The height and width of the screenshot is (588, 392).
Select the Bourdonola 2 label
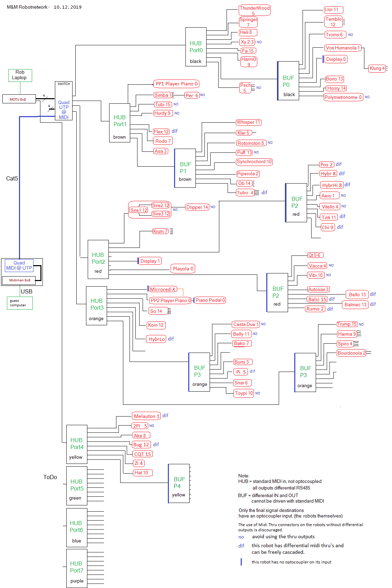351,353
